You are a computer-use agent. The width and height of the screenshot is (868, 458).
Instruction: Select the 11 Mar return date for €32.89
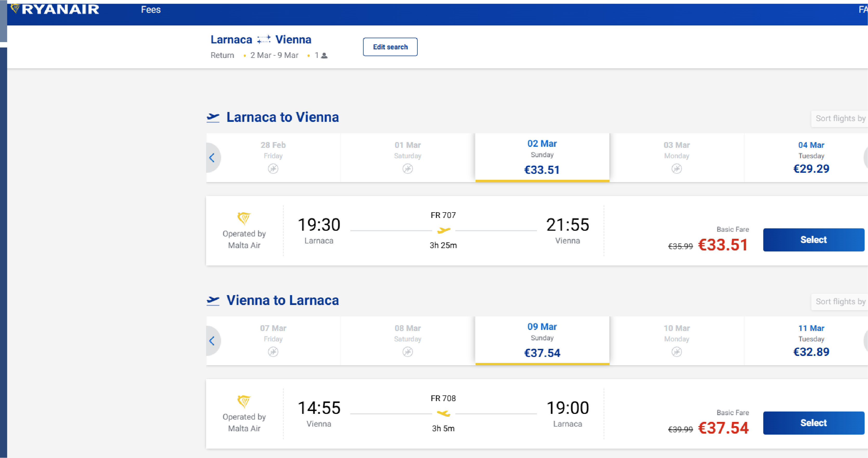click(811, 340)
